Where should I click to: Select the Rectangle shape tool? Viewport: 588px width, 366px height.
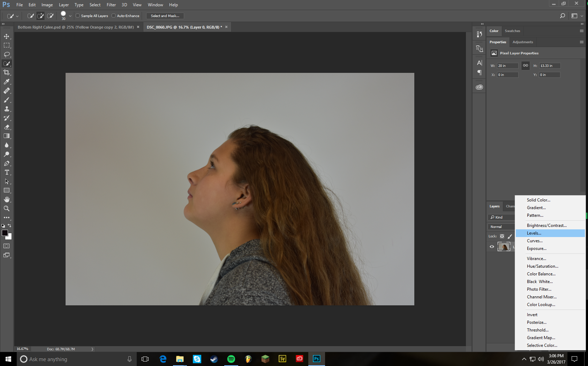coord(7,190)
